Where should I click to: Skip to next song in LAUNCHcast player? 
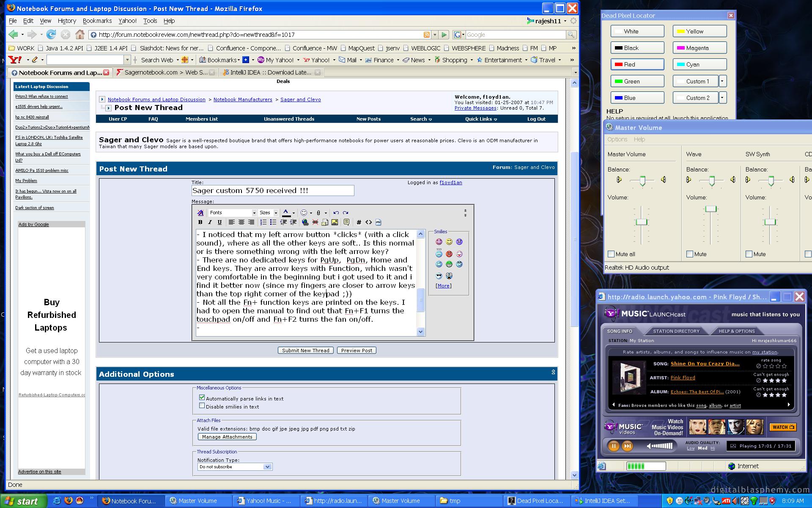coord(628,446)
